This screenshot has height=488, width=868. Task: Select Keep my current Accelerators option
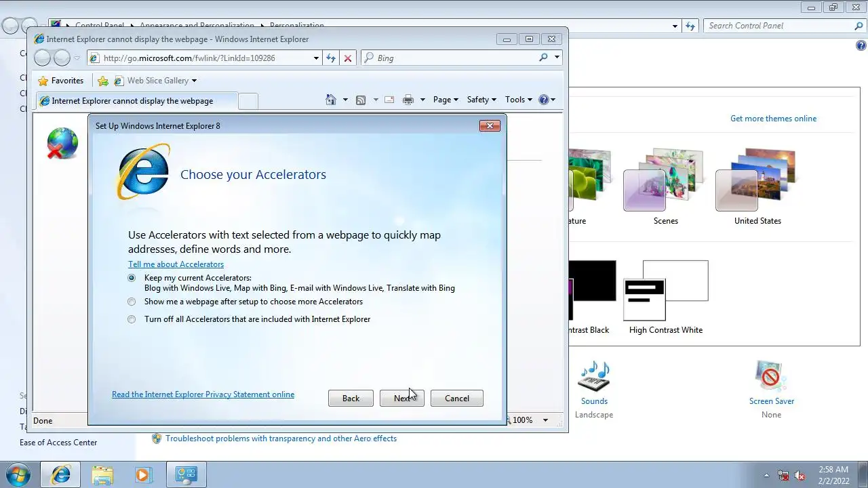click(132, 278)
